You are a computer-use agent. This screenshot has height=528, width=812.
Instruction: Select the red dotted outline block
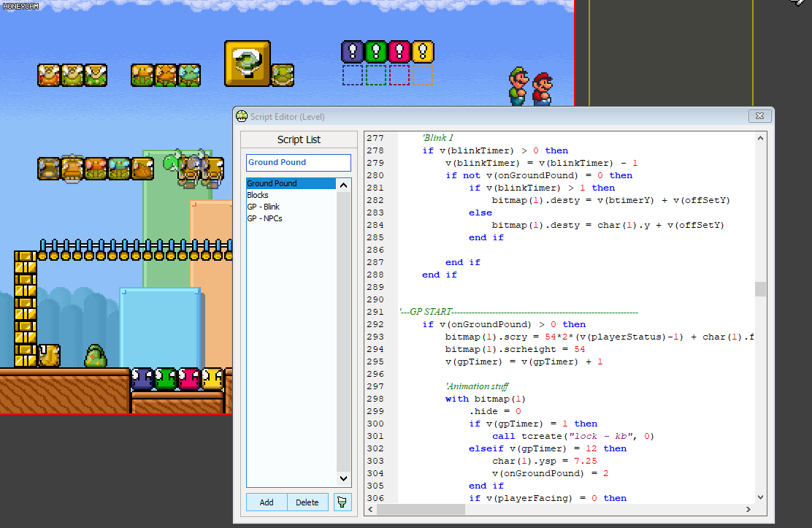399,75
